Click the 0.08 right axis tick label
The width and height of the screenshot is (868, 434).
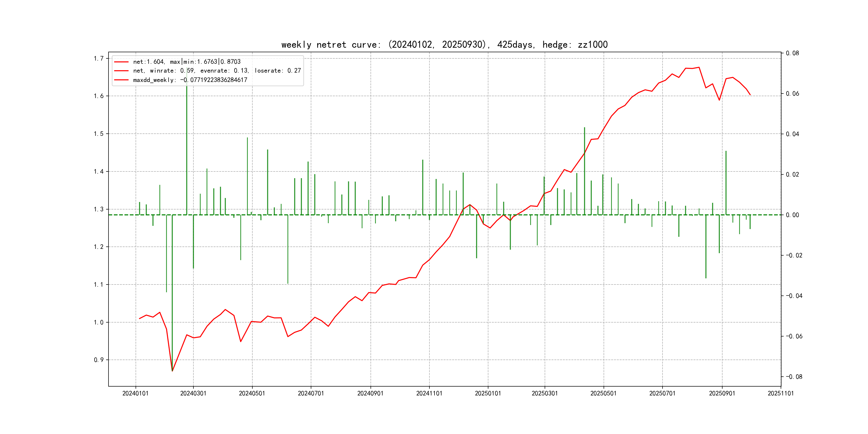tap(792, 53)
